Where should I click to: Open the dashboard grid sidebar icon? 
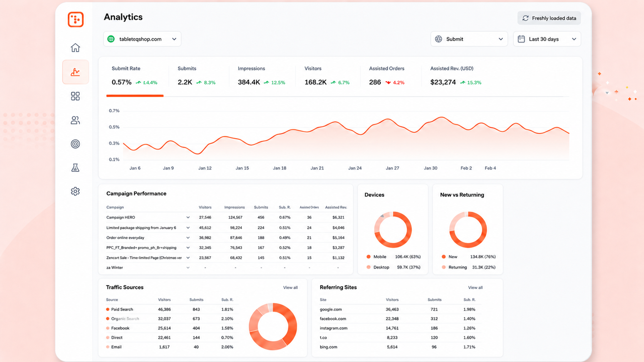(75, 96)
